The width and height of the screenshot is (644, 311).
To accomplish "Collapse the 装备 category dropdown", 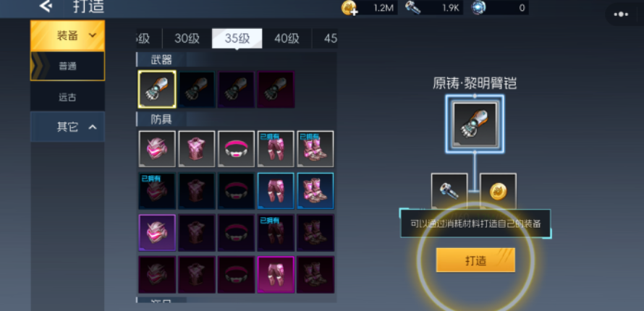I will [x=67, y=35].
